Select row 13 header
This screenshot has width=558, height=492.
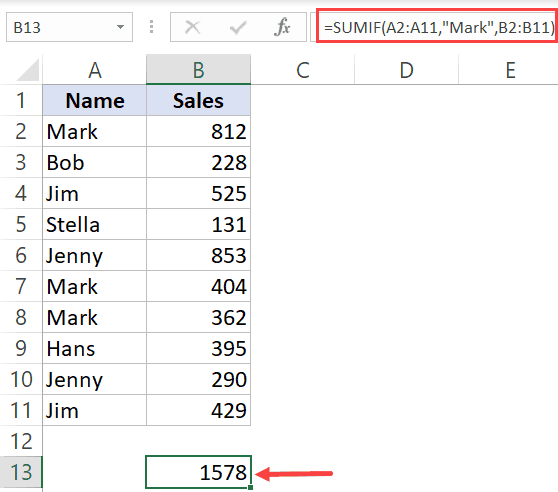(21, 472)
